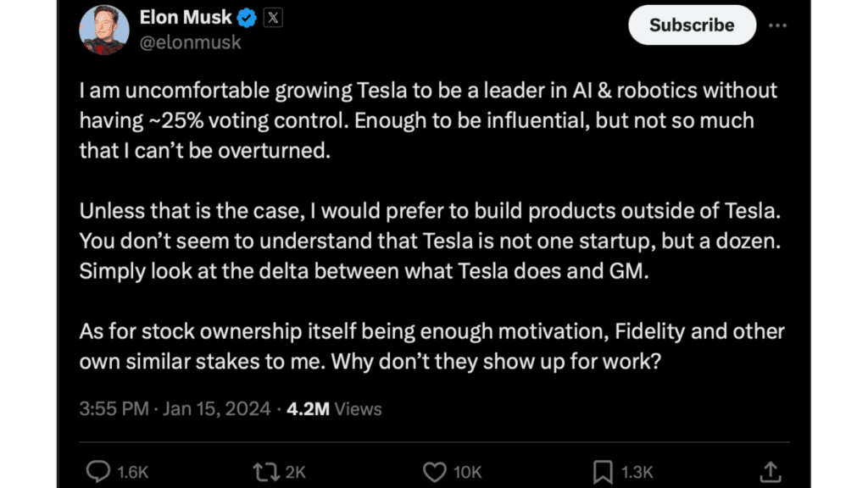Click Elon Musk's profile avatar picture
The image size is (868, 488).
(x=104, y=28)
